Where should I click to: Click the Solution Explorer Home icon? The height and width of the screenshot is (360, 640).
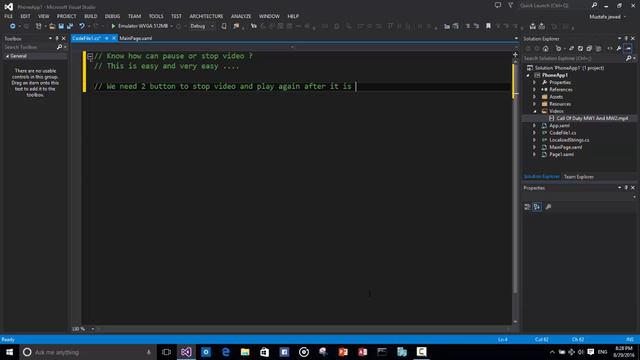coord(546,49)
